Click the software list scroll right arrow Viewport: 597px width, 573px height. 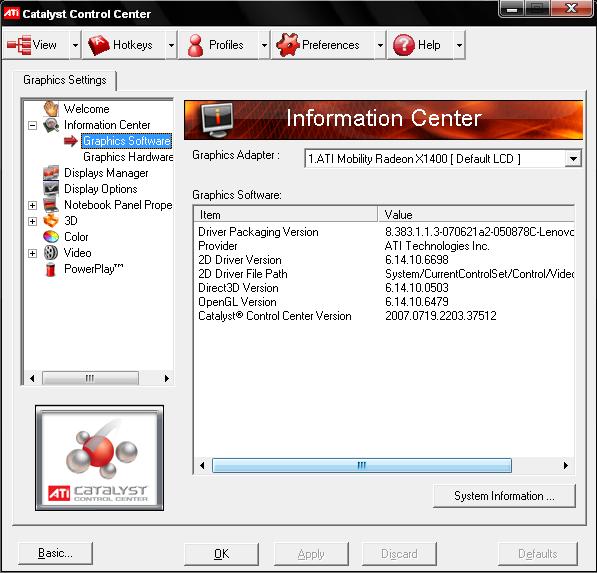pyautogui.click(x=565, y=465)
